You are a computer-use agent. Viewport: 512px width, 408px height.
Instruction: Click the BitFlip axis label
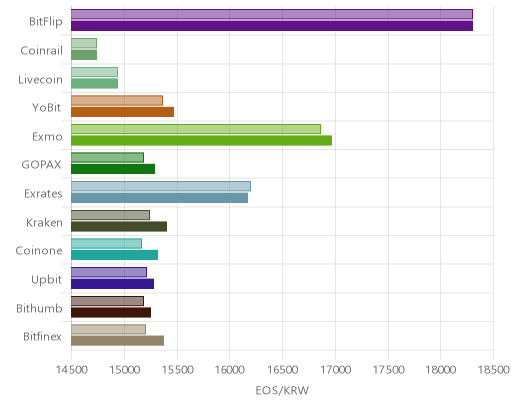point(46,22)
